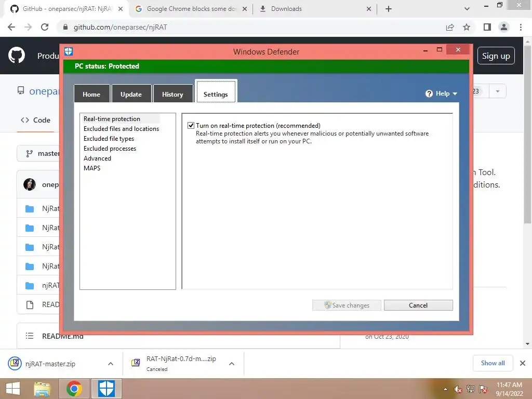Open njRAT-master.zip download item

click(50, 364)
